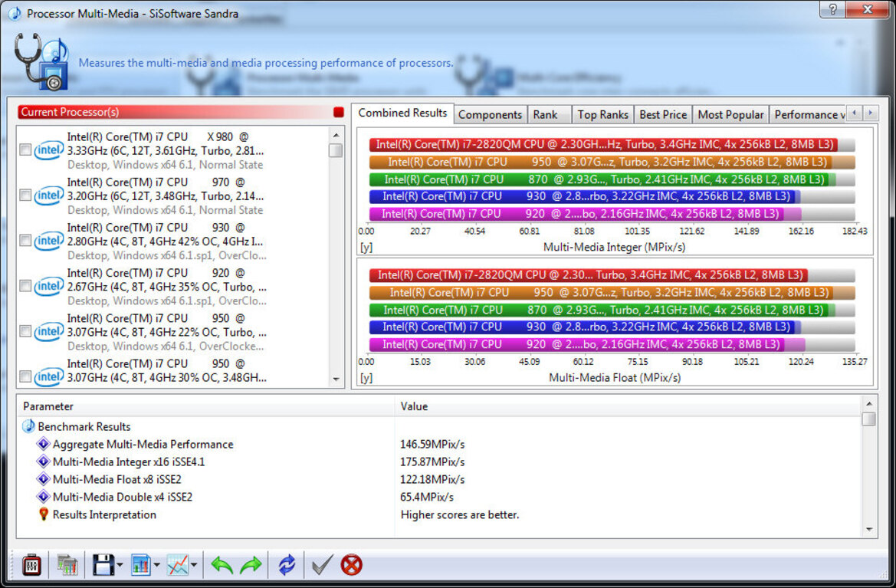Click the Intel logo of the i7 970 processor

click(x=48, y=195)
